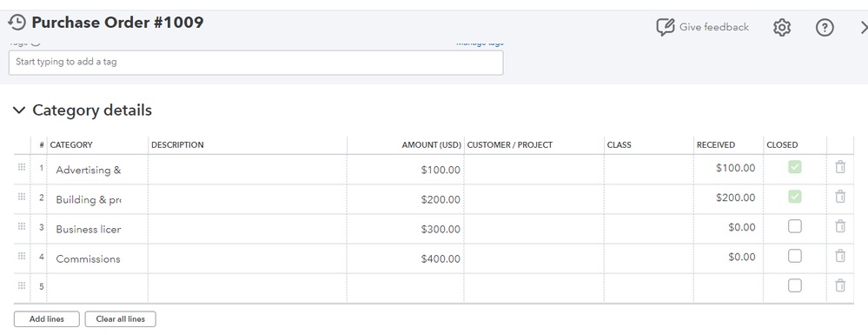Click received $100.00 on line 1
Screen dimensions: 868x335
click(735, 167)
